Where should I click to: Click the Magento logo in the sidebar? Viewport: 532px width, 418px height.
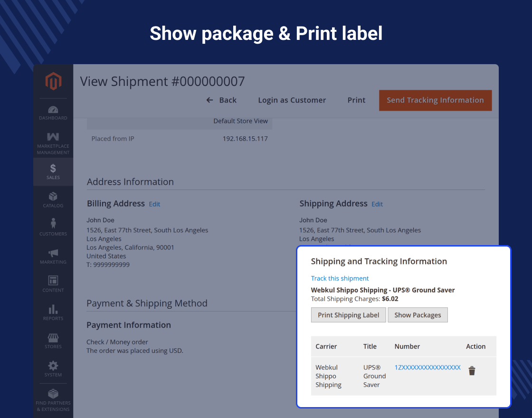(x=53, y=81)
